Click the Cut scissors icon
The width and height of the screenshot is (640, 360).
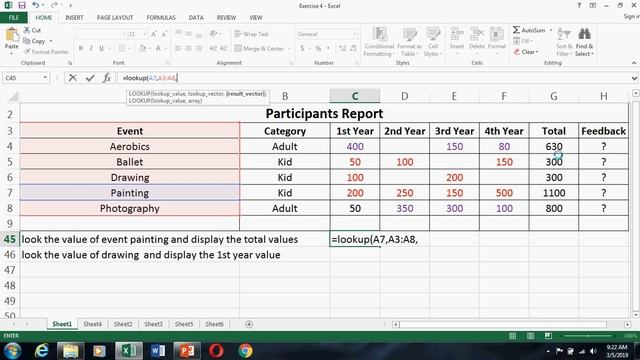[x=27, y=30]
